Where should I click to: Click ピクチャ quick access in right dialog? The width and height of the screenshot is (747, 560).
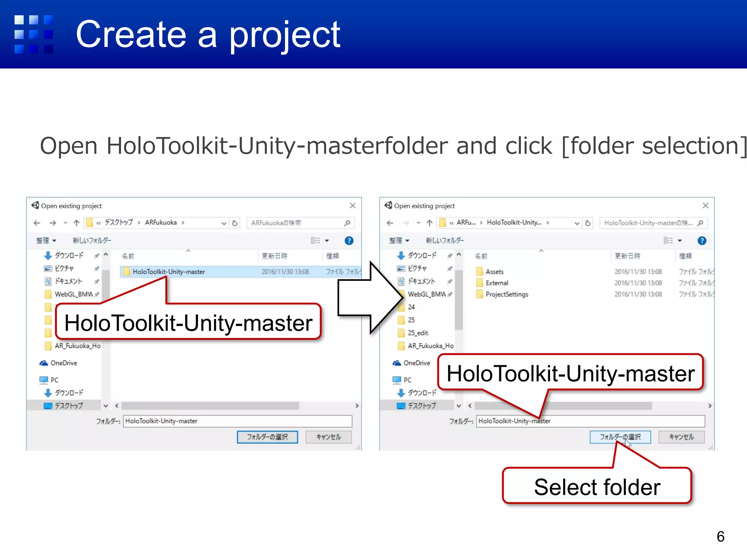(417, 268)
